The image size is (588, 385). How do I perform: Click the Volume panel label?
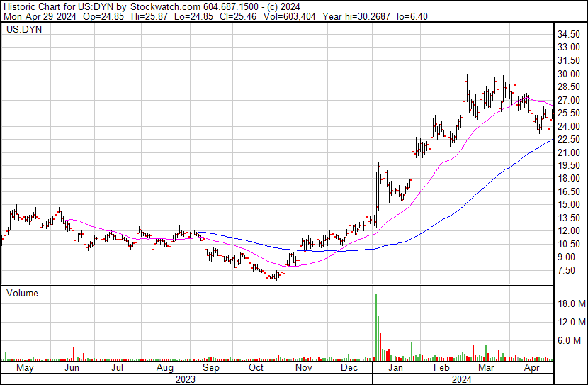click(x=22, y=293)
